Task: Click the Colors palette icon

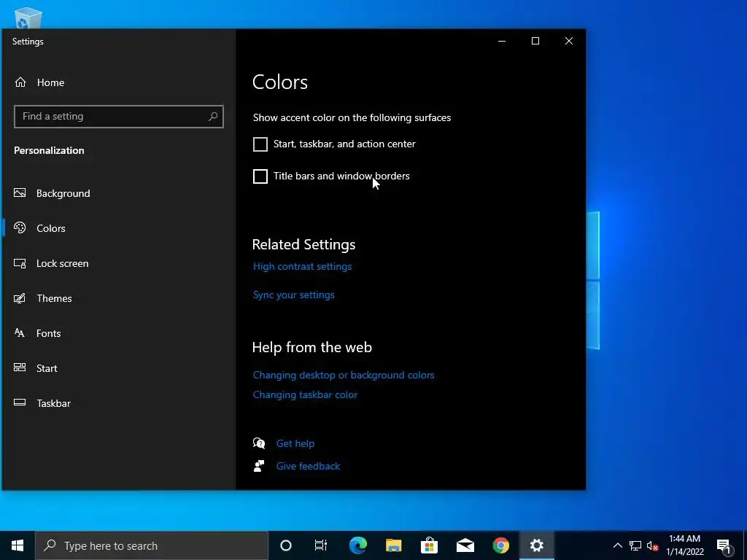Action: click(20, 227)
